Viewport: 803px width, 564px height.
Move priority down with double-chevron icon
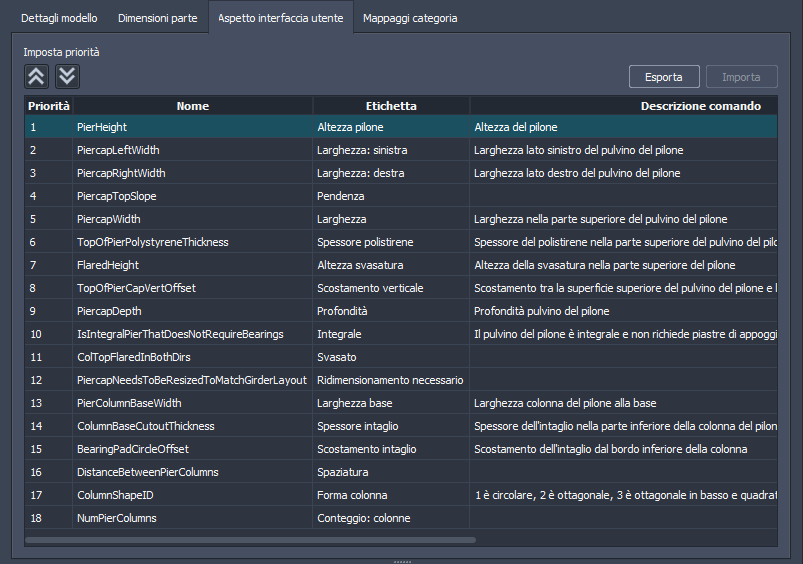click(x=67, y=76)
